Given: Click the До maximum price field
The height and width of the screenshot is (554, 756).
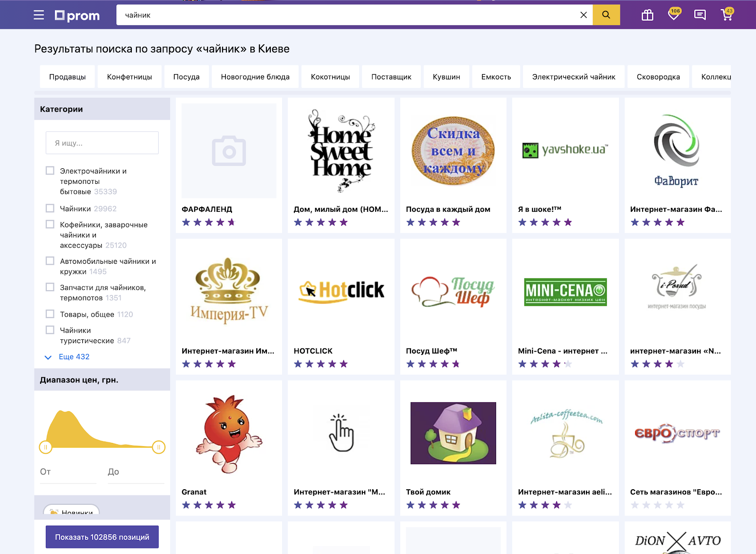Looking at the screenshot, I should point(136,472).
